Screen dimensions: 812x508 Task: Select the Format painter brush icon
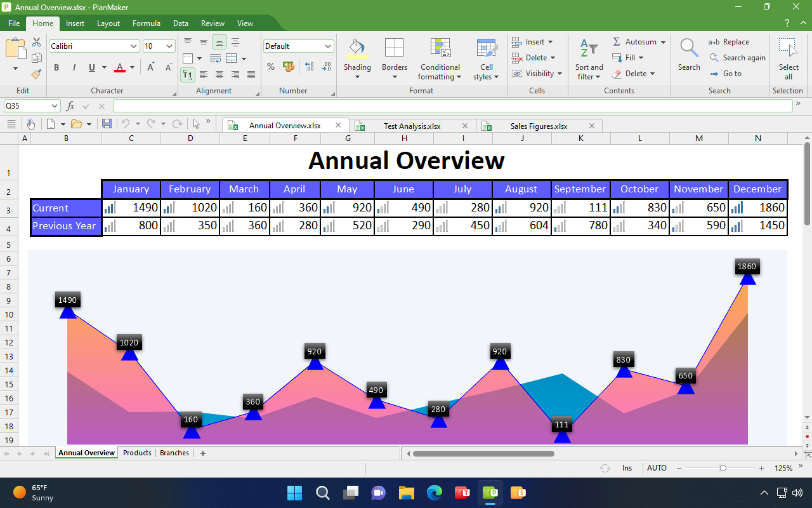[36, 74]
